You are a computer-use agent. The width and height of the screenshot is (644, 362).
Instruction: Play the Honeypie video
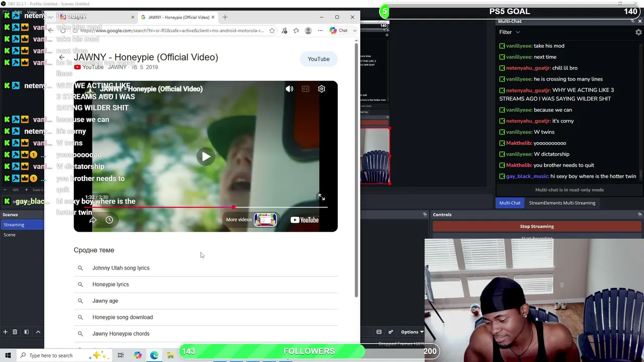click(206, 156)
